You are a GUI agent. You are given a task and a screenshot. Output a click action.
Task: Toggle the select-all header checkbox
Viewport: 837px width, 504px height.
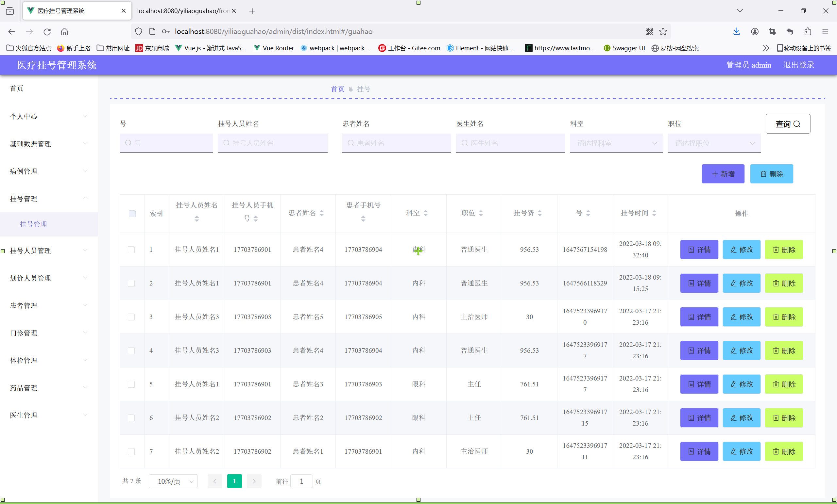point(132,214)
